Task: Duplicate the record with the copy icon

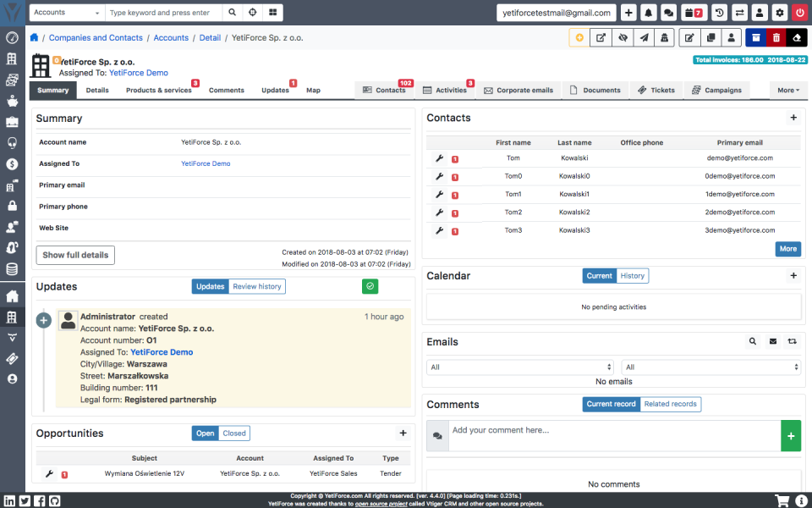Action: click(x=711, y=37)
